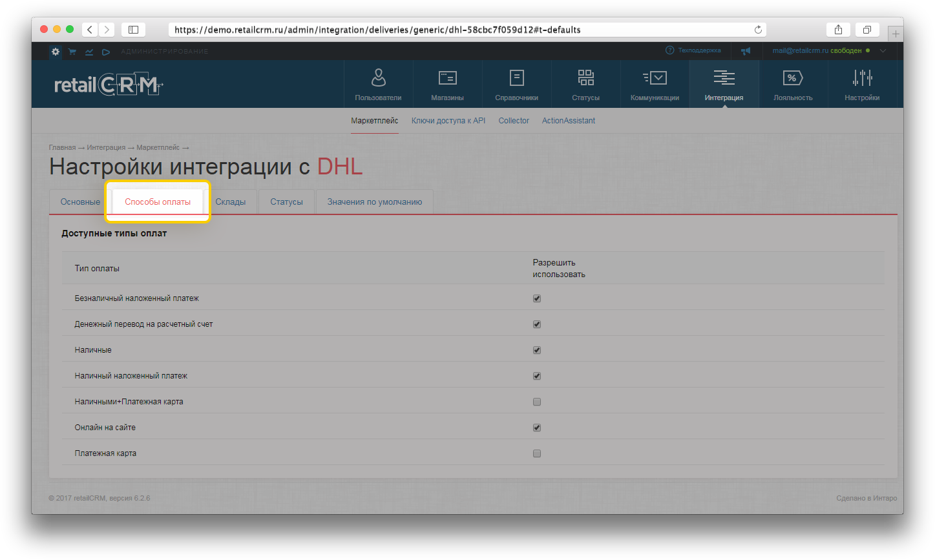Open the ActionAssistant submenu item
The height and width of the screenshot is (560, 935).
(x=569, y=121)
